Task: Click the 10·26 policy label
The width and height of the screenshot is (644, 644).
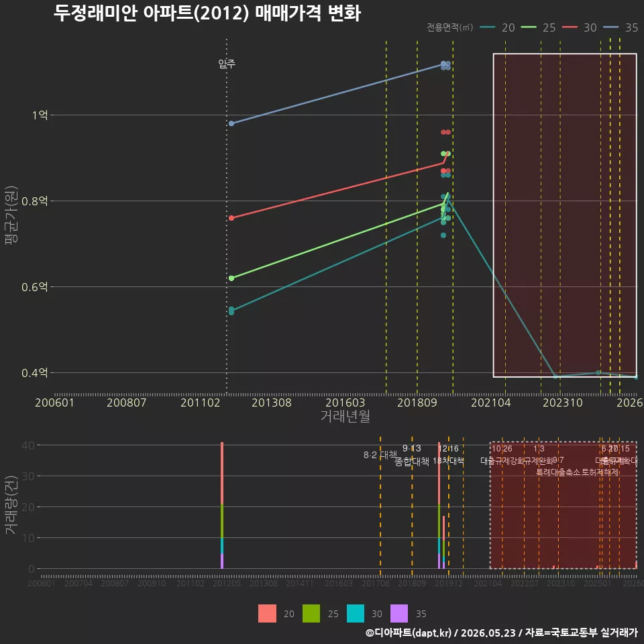Action: [502, 449]
